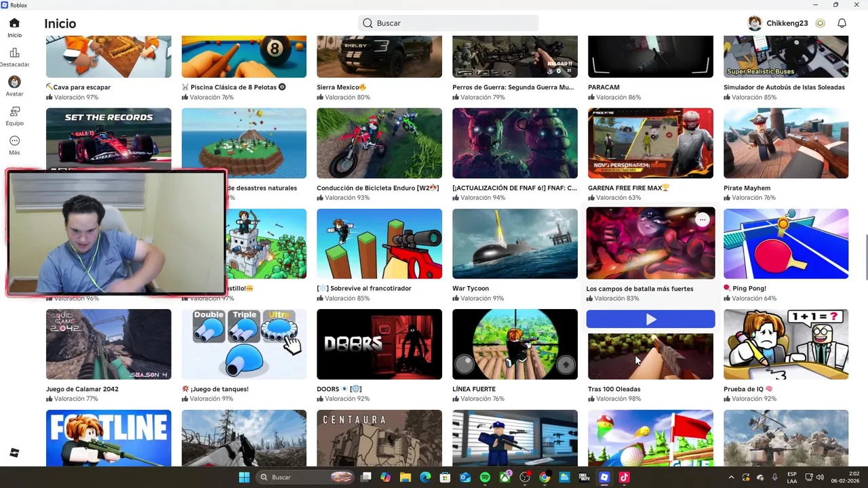Open the Ping Pong! game thumbnail

[x=786, y=243]
